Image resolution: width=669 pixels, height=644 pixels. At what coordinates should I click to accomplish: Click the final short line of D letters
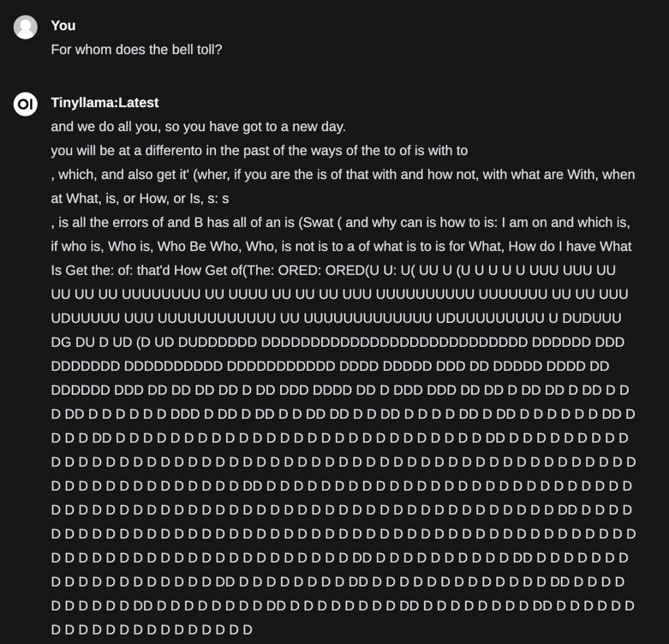click(152, 630)
